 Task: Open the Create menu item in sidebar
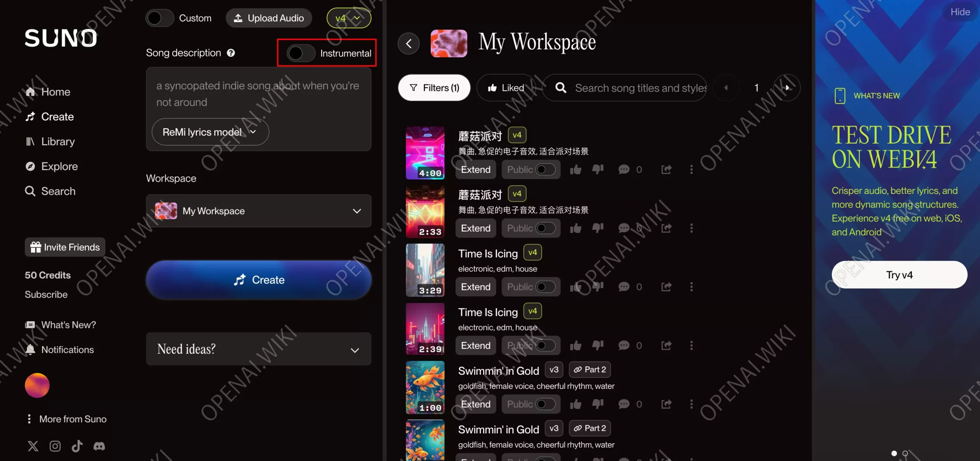[57, 116]
